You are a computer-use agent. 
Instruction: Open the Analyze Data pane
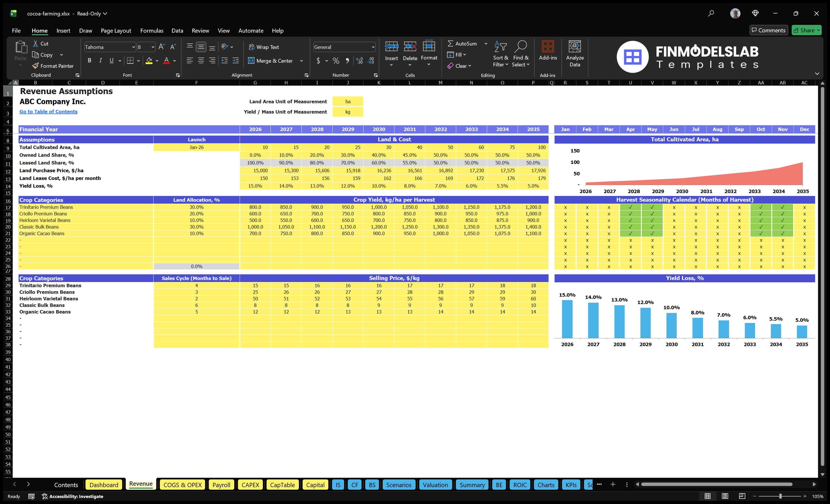[575, 54]
